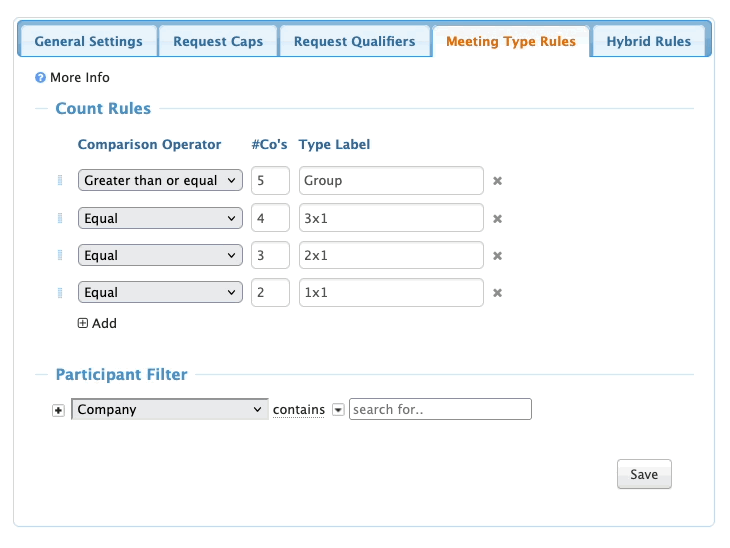This screenshot has height=548, width=730.
Task: Open the Greater than or equal dropdown
Action: coord(160,181)
